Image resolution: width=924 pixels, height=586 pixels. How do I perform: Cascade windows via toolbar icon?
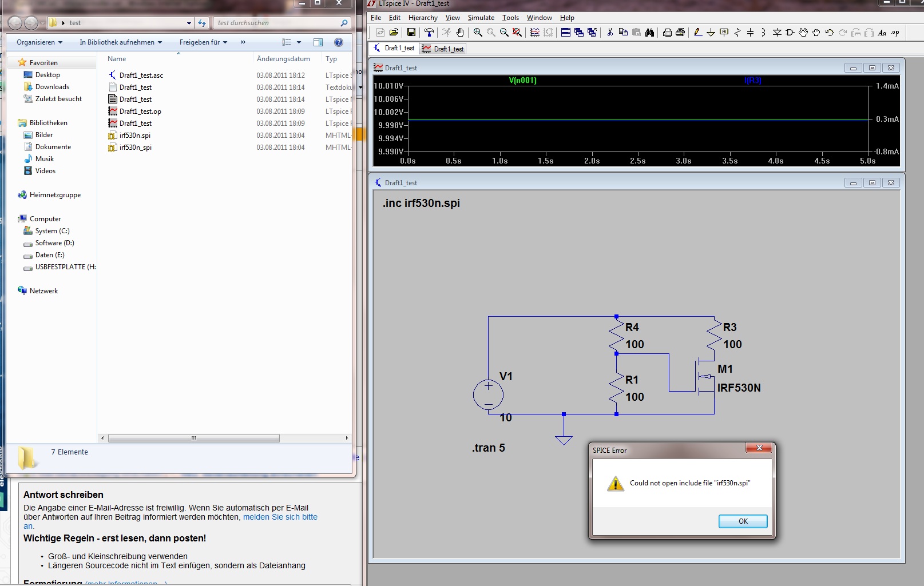pos(578,33)
